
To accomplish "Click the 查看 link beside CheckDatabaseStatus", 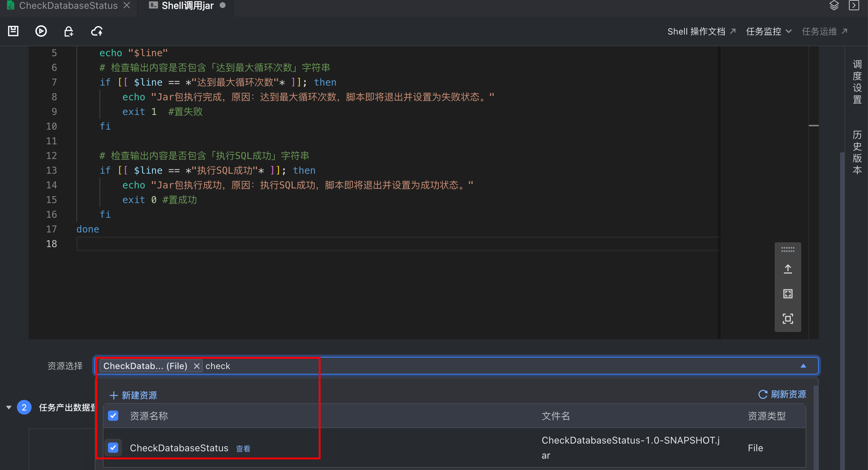I will pos(243,448).
